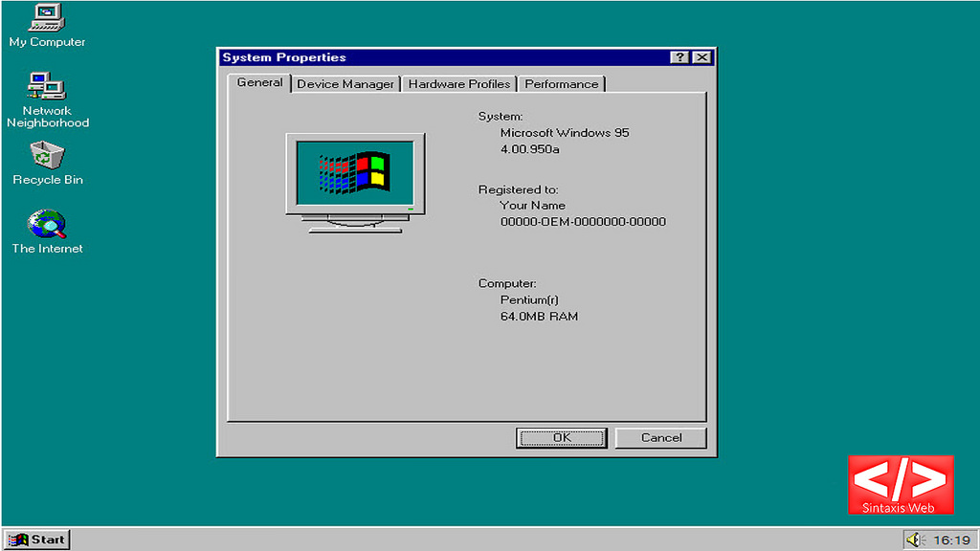
Task: Open the Performance tab
Action: (562, 84)
